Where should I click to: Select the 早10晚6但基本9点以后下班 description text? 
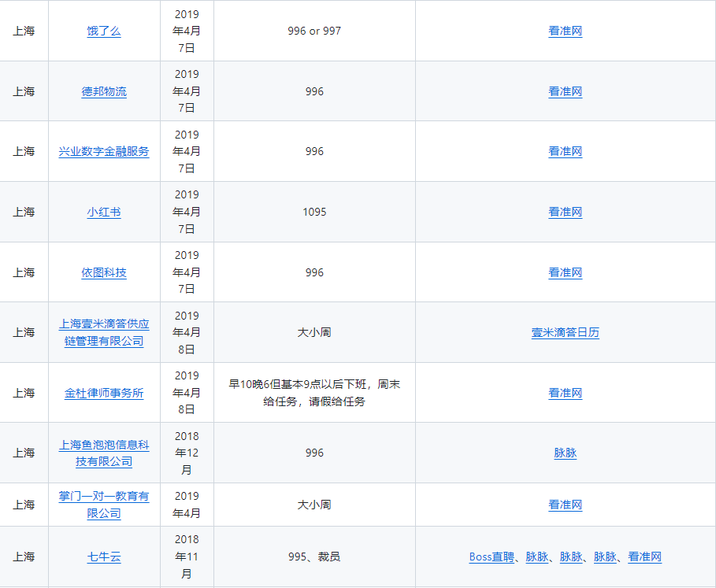pos(314,394)
